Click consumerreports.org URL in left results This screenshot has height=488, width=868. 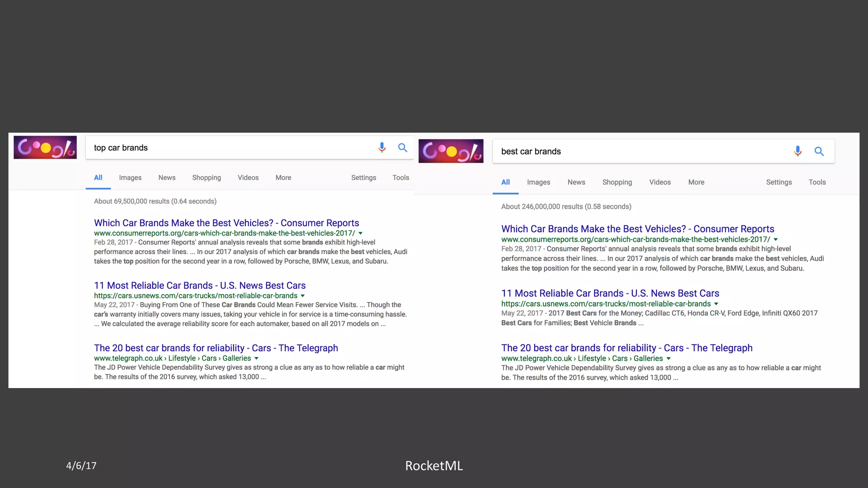point(225,233)
